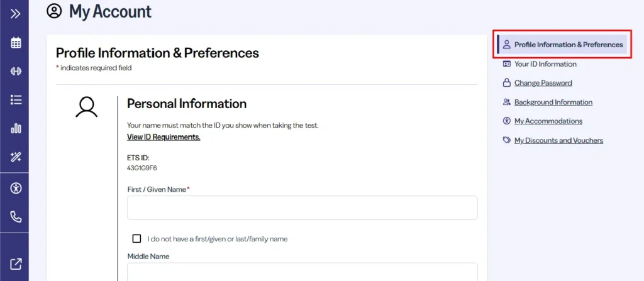
Task: Check 'I do not have a first/given' box
Action: point(136,239)
